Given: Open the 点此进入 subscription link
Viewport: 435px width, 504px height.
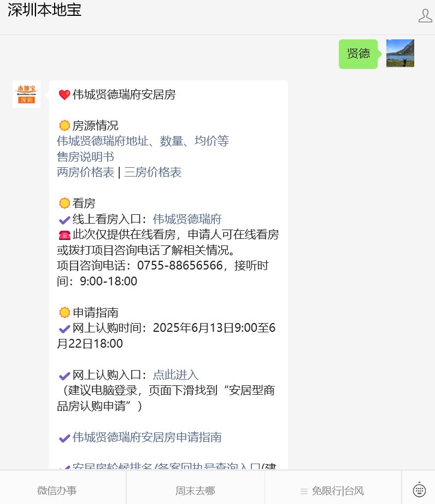Looking at the screenshot, I should (176, 375).
